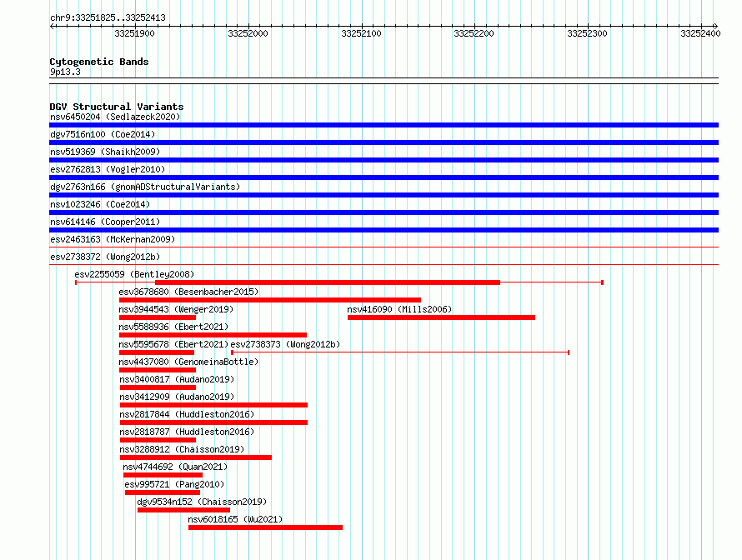Click nsv4744692 (Quan2021) label
The image size is (742, 560).
(175, 467)
